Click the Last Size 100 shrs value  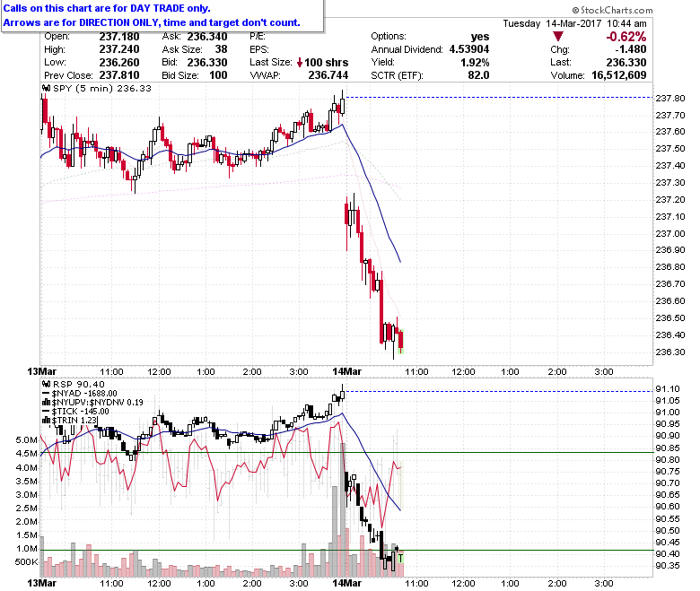pos(327,63)
